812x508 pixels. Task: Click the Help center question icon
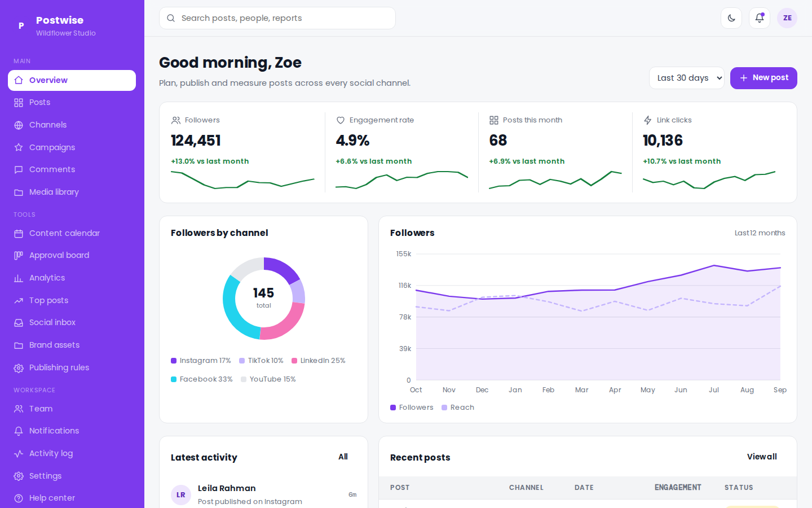[x=19, y=498]
